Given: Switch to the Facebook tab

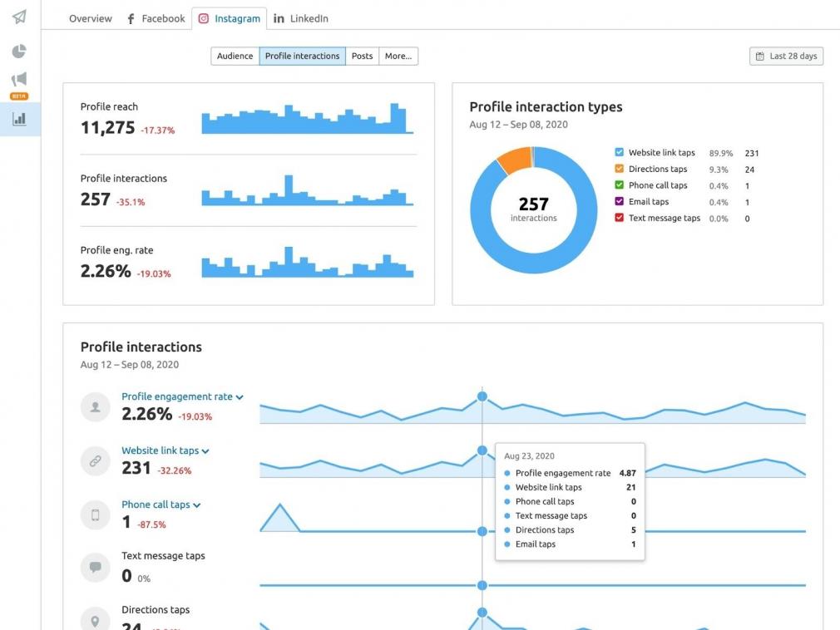Looking at the screenshot, I should pyautogui.click(x=156, y=19).
